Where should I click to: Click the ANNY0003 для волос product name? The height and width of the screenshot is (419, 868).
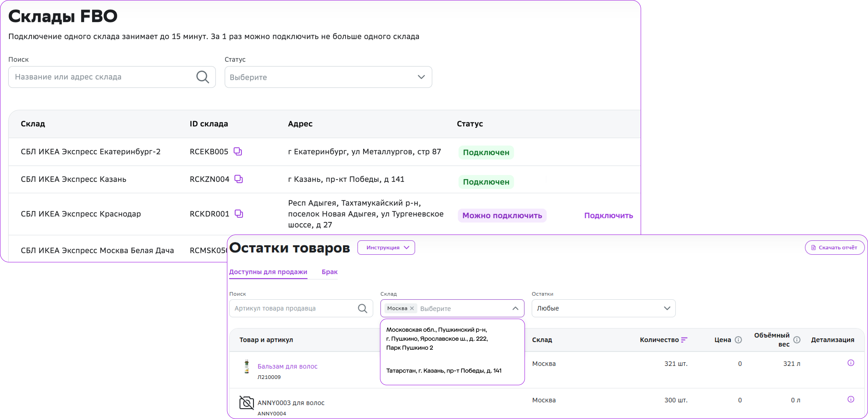(291, 403)
